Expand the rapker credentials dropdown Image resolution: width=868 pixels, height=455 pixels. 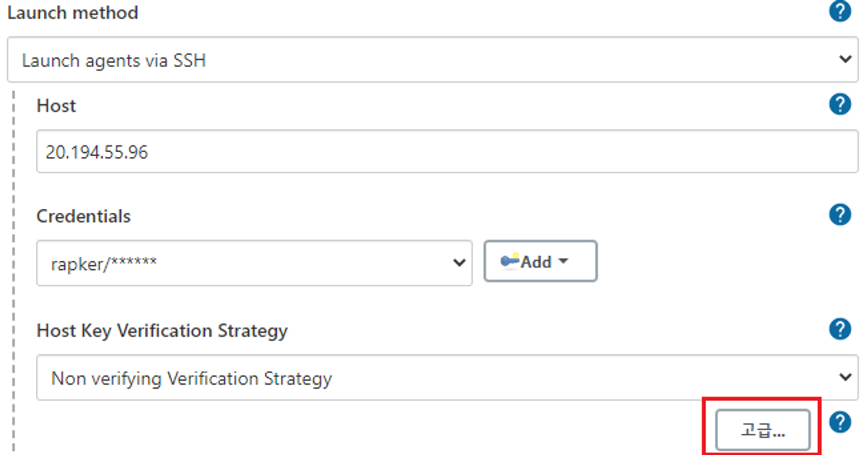click(255, 263)
